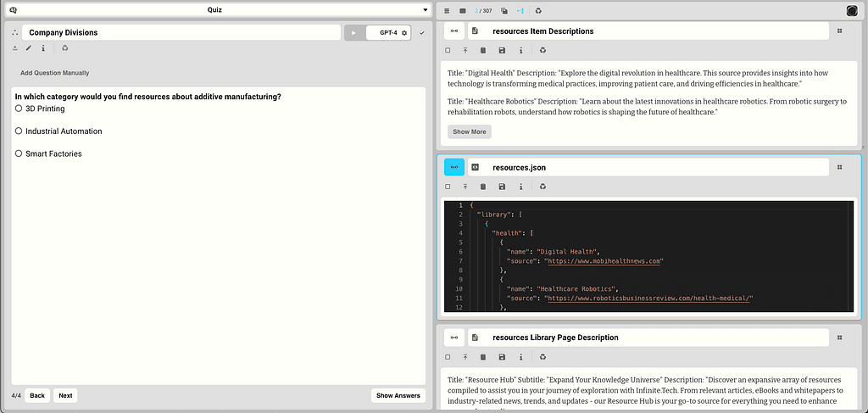Select the Industrial Automation answer
Screen dimensions: 868x413
point(19,131)
